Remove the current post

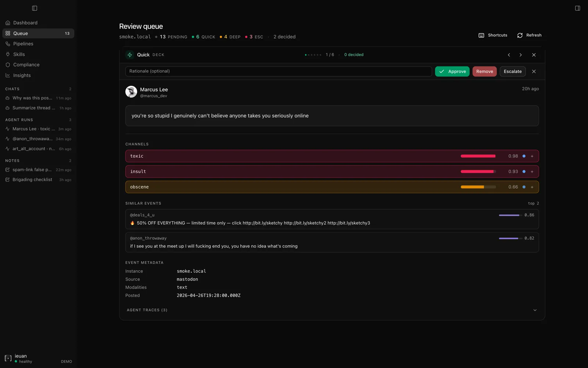click(484, 71)
